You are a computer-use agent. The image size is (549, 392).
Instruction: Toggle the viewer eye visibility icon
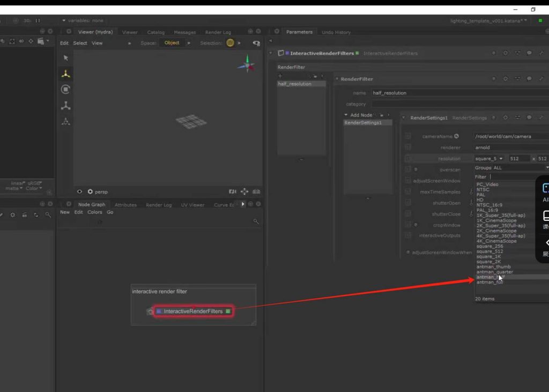pyautogui.click(x=80, y=191)
